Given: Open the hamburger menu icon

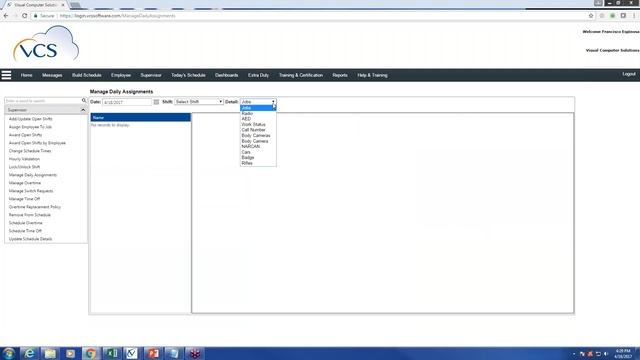Looking at the screenshot, I should (x=6, y=75).
